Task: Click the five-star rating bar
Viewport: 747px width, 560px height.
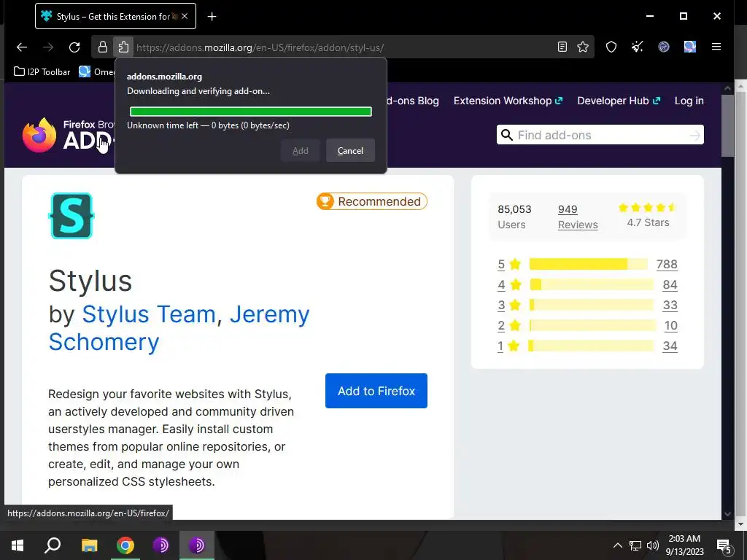Action: pos(589,264)
